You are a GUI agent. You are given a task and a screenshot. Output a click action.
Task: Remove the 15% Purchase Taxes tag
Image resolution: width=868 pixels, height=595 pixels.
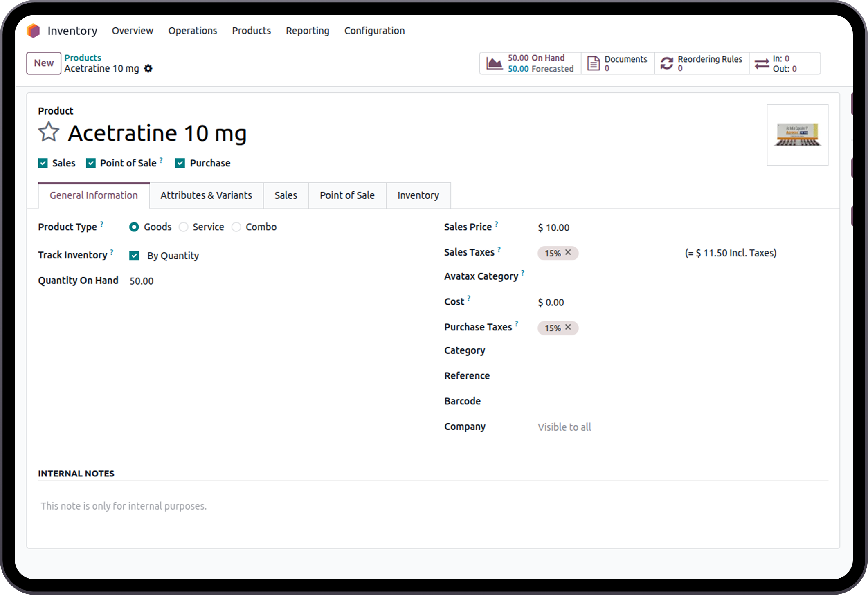568,327
